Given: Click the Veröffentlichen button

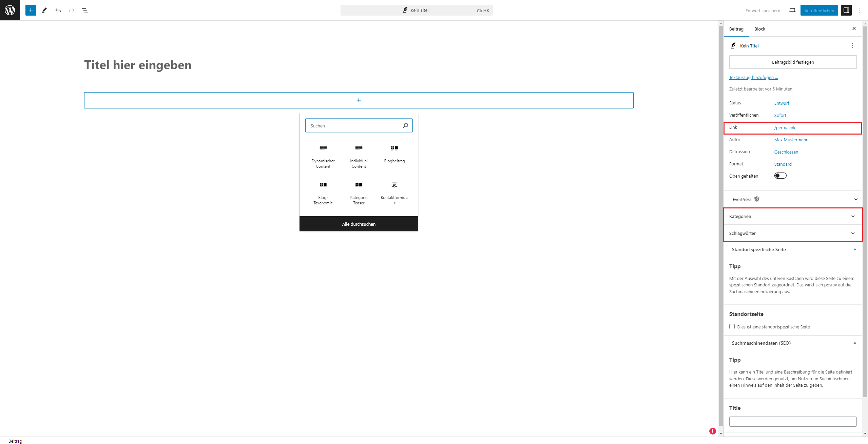Looking at the screenshot, I should [819, 10].
